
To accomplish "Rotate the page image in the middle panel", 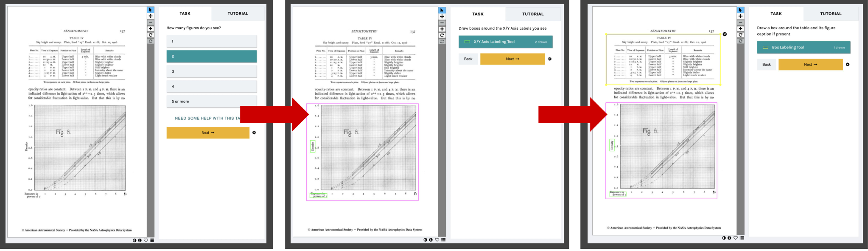I will tap(442, 36).
